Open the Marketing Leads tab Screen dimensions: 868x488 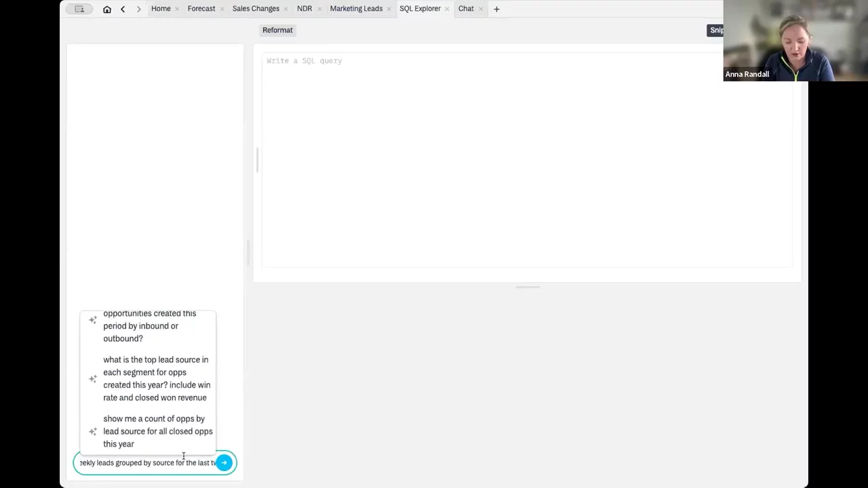356,9
